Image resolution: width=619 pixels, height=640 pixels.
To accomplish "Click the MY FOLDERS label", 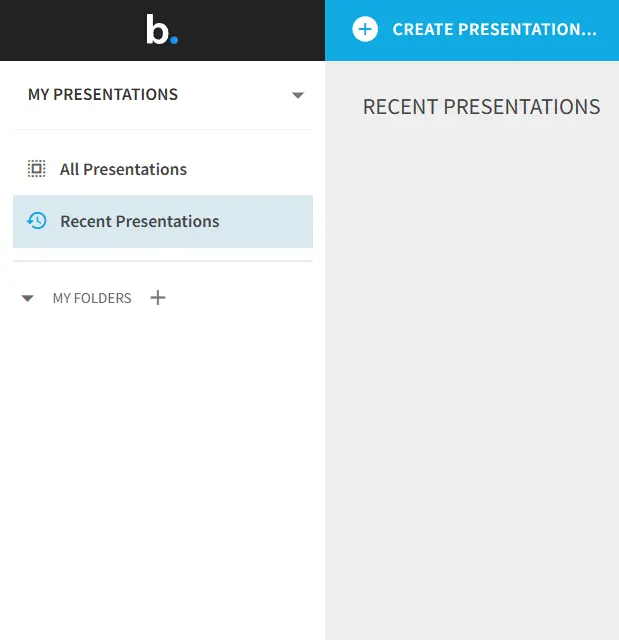I will (x=92, y=298).
